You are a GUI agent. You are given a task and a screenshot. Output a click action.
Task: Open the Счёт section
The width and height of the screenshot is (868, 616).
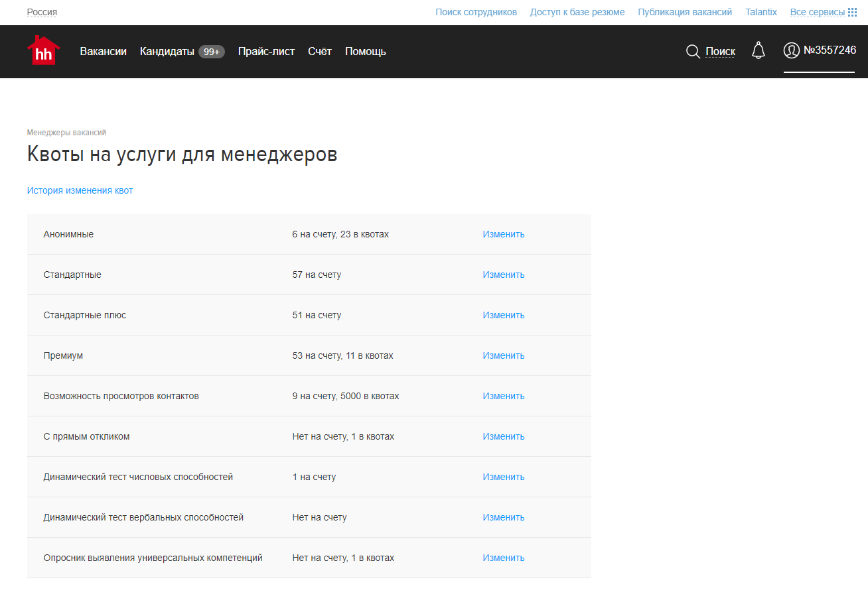(x=320, y=51)
